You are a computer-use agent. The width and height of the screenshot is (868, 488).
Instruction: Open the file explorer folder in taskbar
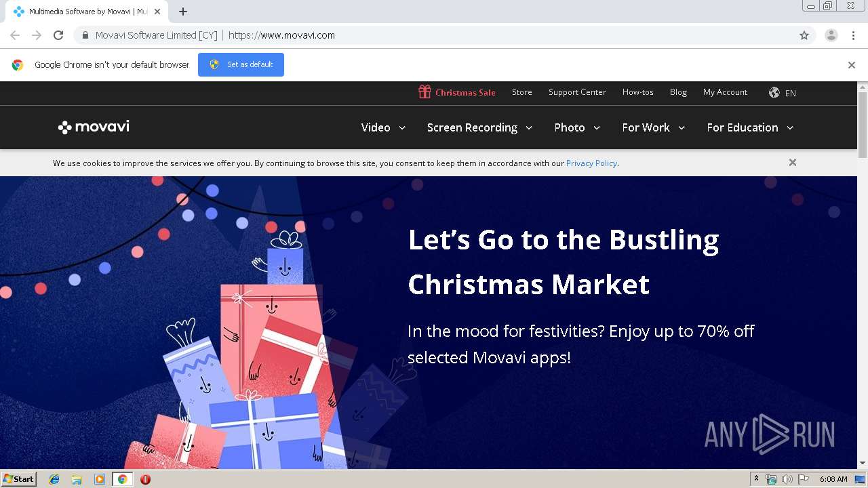tap(77, 479)
